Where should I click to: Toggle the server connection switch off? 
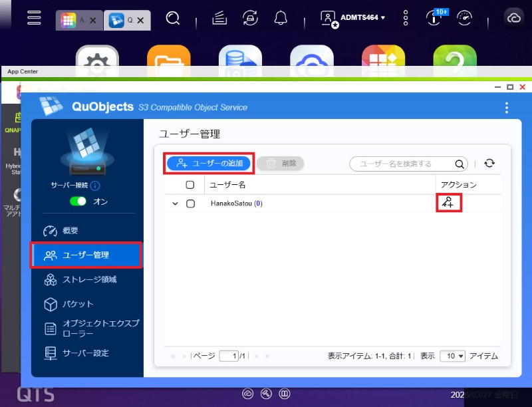tap(78, 201)
